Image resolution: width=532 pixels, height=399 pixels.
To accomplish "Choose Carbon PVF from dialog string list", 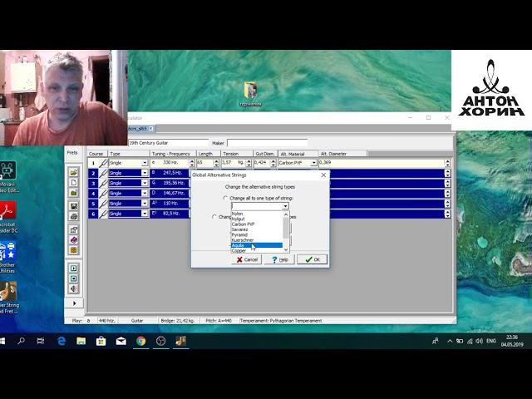I will [257, 224].
